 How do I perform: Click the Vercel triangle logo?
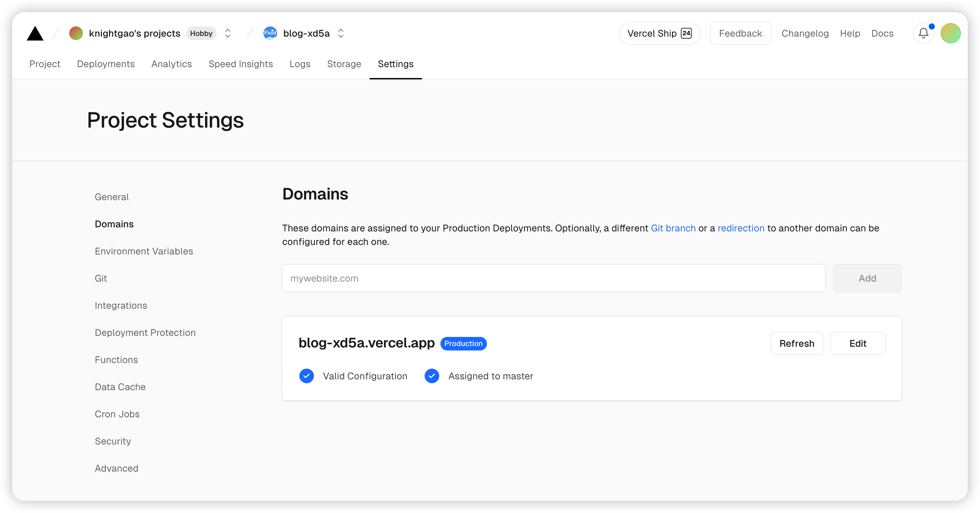(x=35, y=34)
